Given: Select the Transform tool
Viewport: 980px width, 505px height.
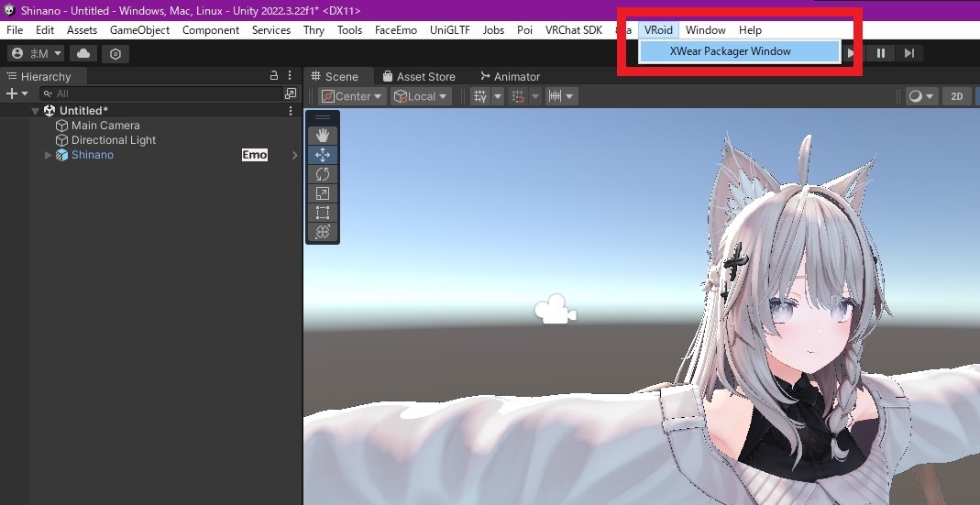Looking at the screenshot, I should pyautogui.click(x=323, y=232).
